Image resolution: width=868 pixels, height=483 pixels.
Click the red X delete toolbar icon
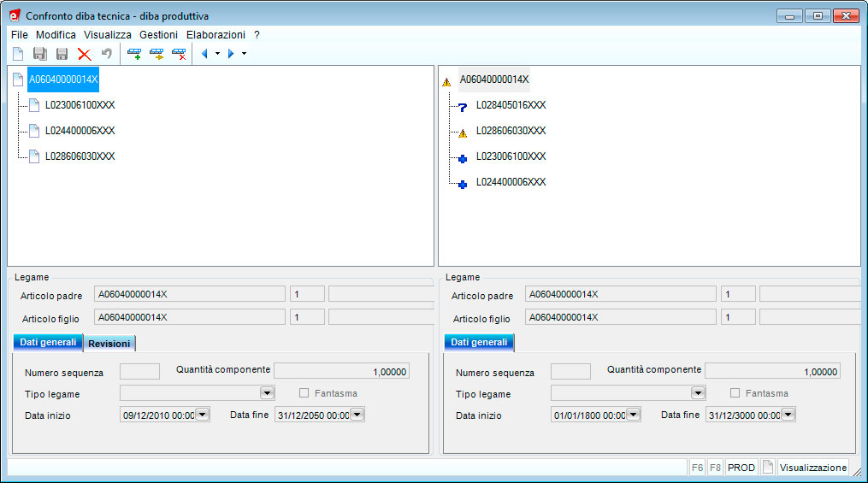pyautogui.click(x=84, y=54)
